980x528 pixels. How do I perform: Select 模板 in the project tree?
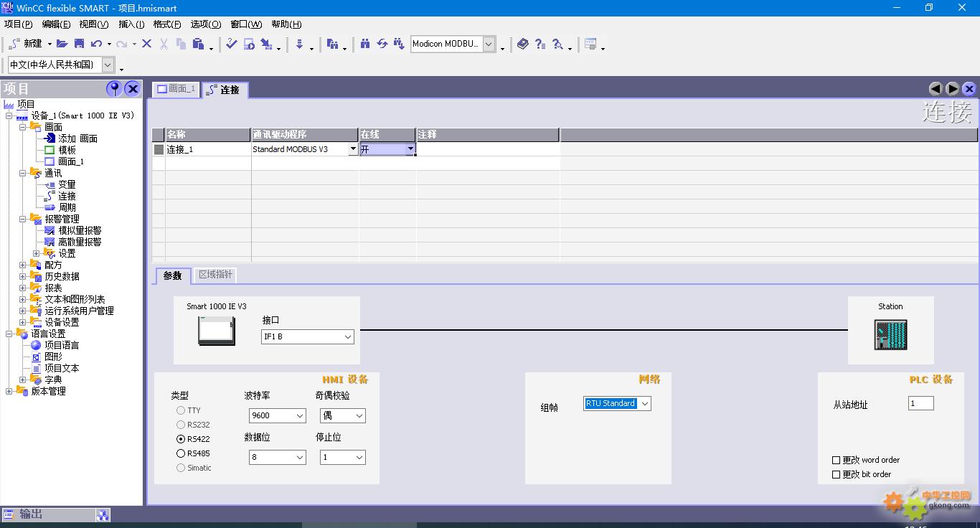67,150
